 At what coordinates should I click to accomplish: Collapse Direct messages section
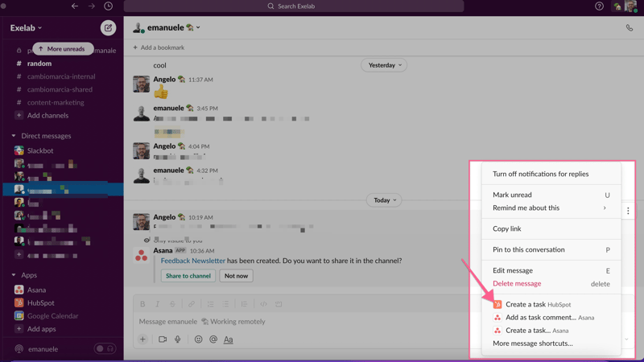point(14,136)
